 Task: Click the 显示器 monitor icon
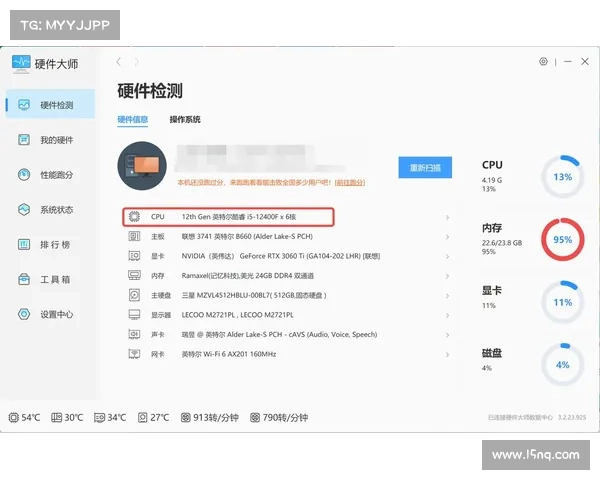(x=134, y=315)
